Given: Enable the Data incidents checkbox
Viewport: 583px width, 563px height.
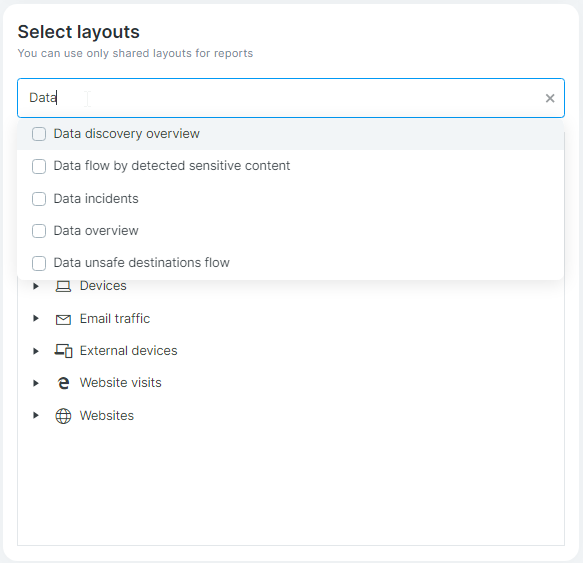Looking at the screenshot, I should coord(39,199).
